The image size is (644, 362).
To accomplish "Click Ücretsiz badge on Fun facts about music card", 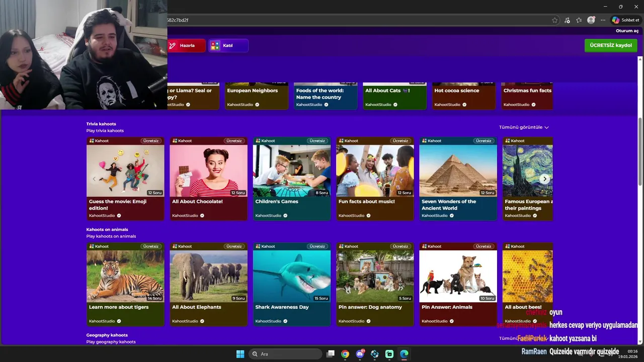I will pyautogui.click(x=400, y=141).
